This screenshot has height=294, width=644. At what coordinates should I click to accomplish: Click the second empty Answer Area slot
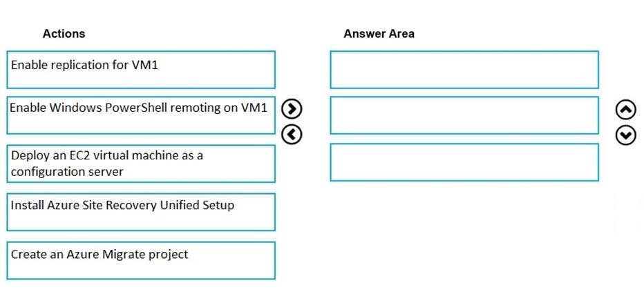click(464, 115)
